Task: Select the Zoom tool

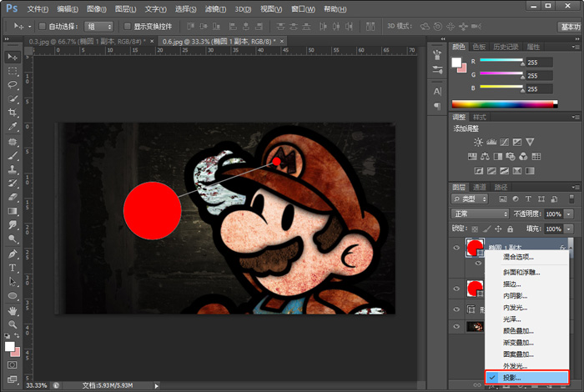Action: [x=13, y=324]
